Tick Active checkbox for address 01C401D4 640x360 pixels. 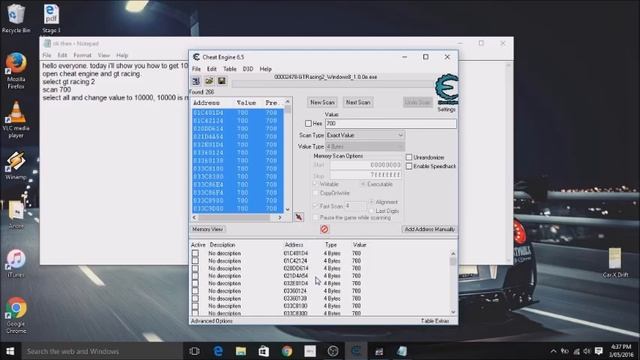[196, 253]
